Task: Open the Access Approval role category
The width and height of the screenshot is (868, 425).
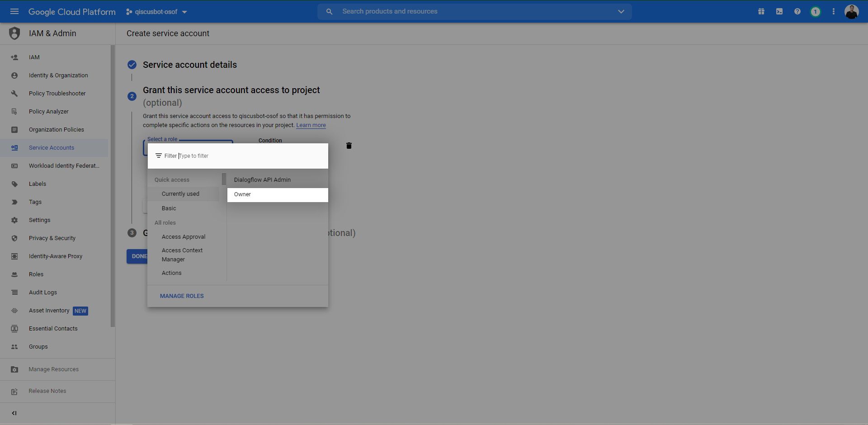Action: [x=184, y=237]
